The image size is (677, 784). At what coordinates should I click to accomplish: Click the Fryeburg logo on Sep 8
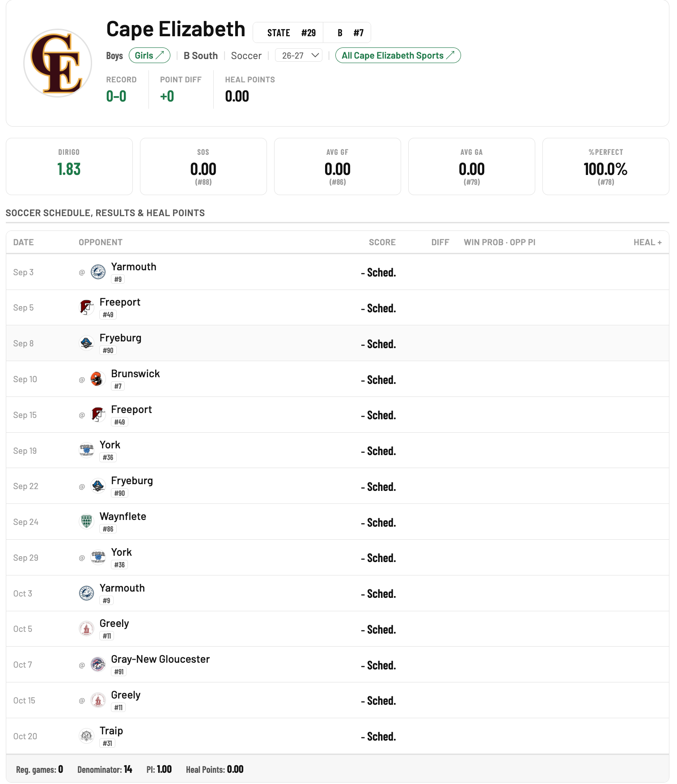86,343
